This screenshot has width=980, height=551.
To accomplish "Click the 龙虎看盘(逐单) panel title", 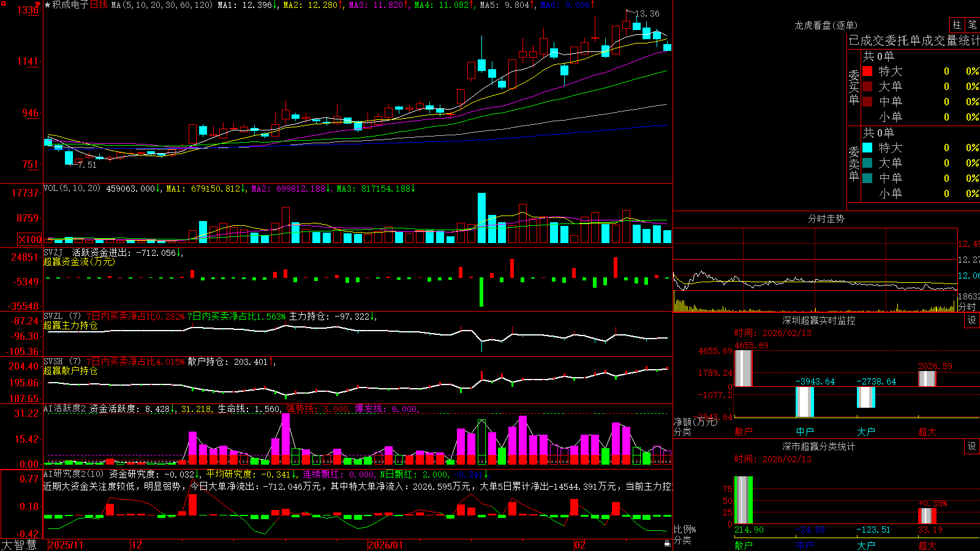I will coord(826,25).
